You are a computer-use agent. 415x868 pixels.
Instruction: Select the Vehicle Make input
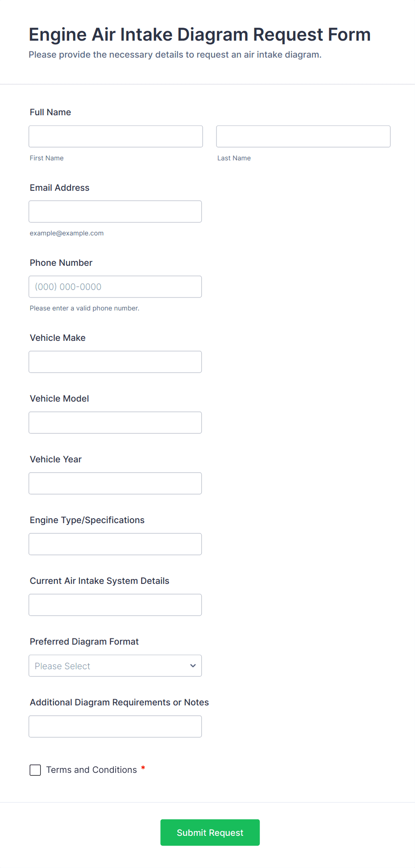(115, 361)
